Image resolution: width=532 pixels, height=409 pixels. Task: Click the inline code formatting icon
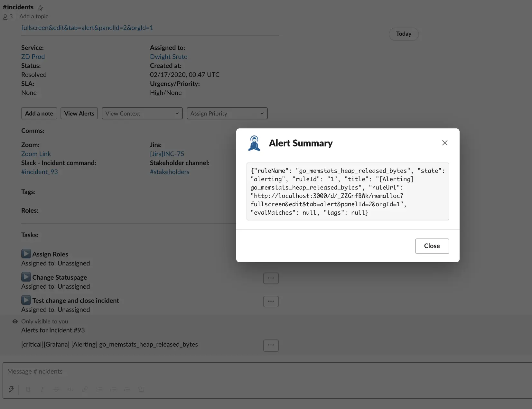[70, 389]
